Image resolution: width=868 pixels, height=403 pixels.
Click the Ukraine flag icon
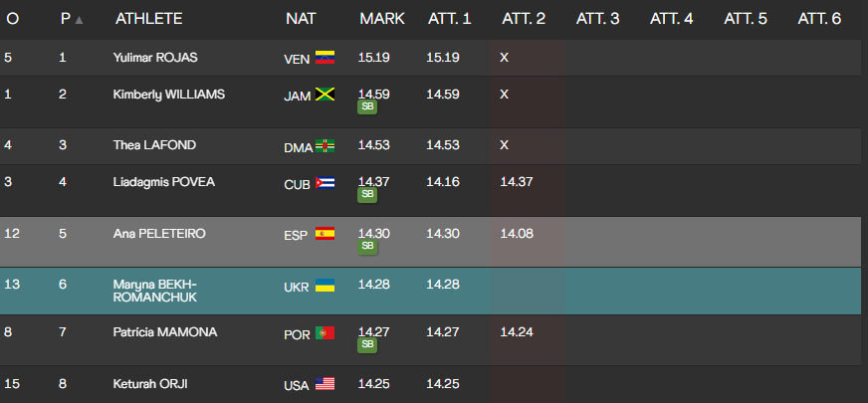click(x=325, y=286)
